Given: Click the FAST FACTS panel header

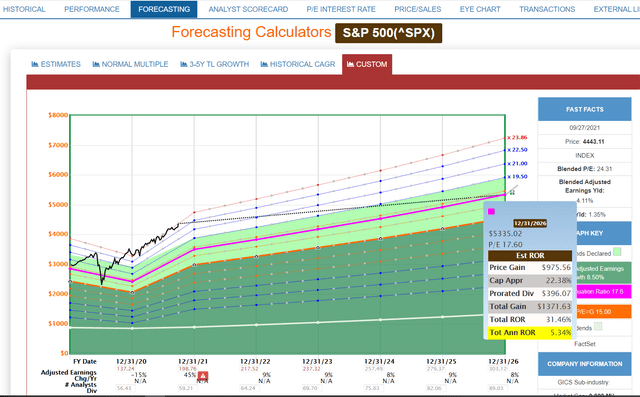Looking at the screenshot, I should [x=584, y=109].
